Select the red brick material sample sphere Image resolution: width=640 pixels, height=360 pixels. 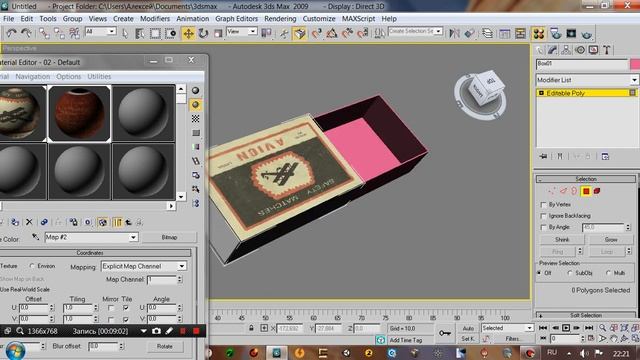79,114
